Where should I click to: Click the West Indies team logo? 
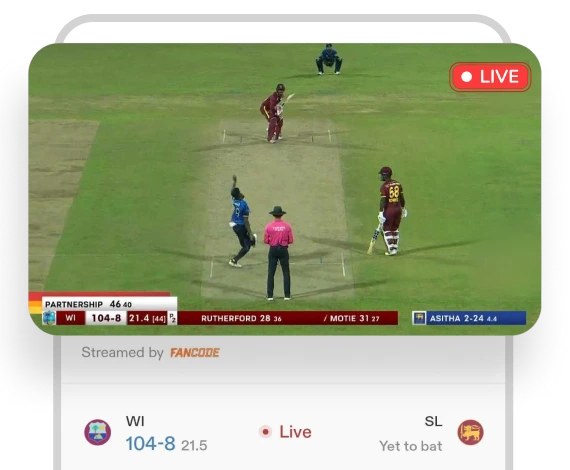[98, 432]
